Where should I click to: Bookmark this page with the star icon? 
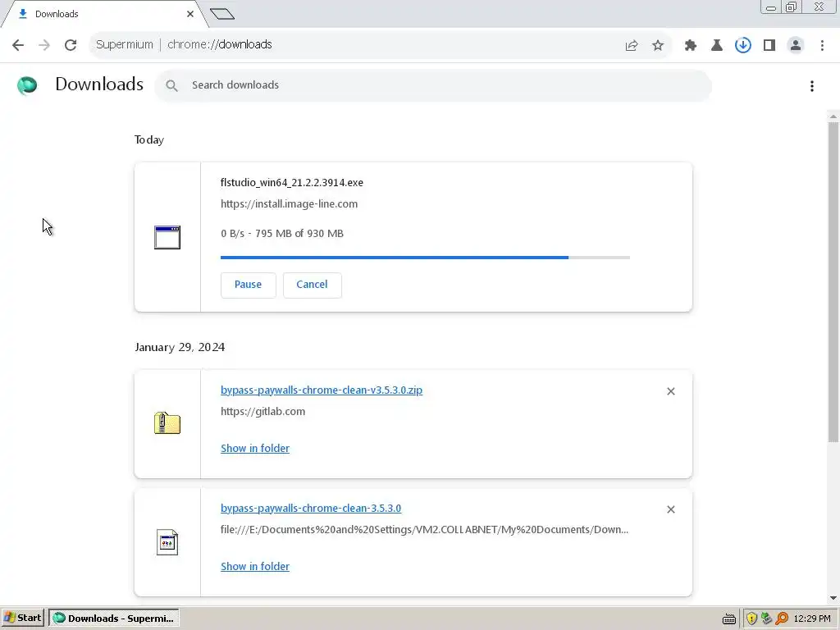(x=658, y=46)
